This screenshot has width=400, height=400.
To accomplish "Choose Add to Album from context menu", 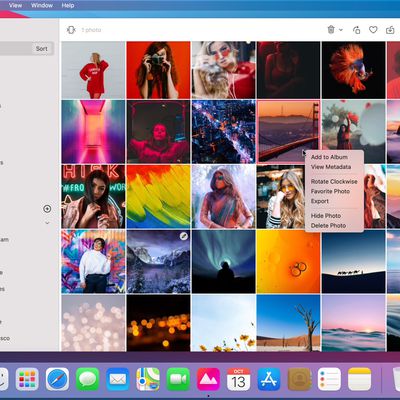I will [329, 157].
